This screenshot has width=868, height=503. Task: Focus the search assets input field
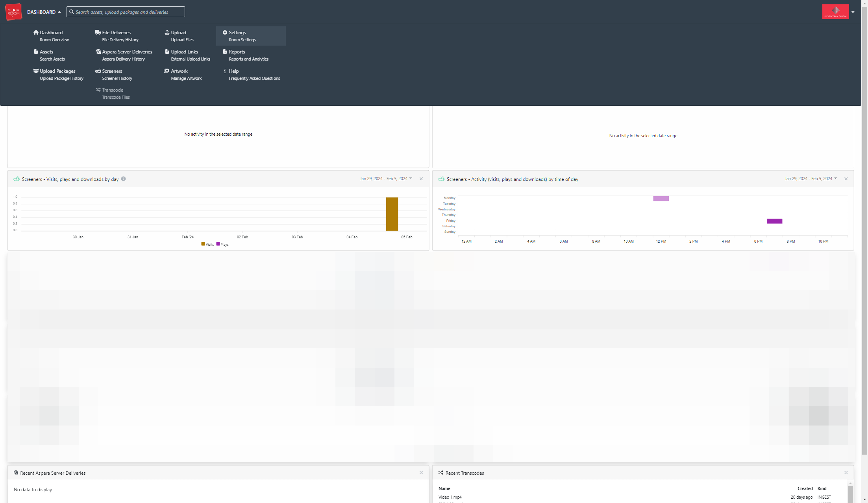pos(126,12)
